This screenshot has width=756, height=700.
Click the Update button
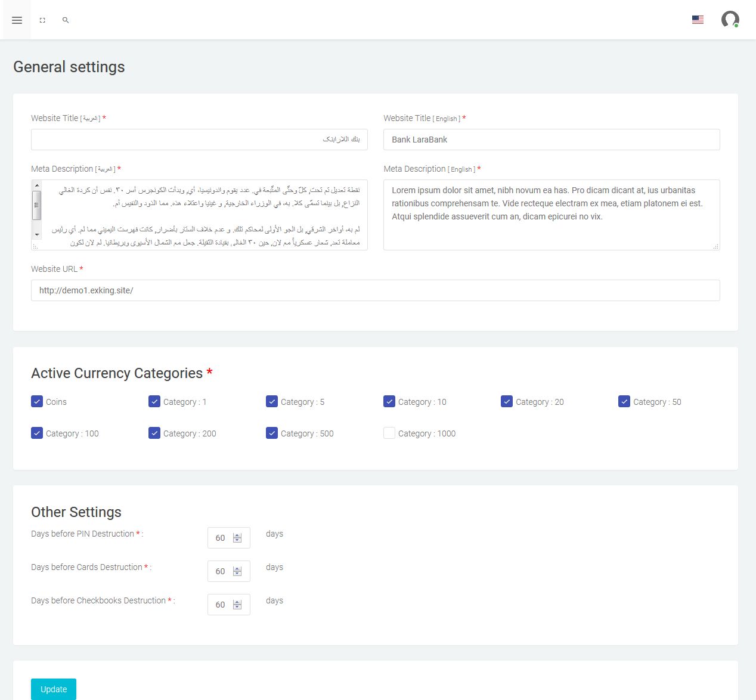click(x=54, y=689)
